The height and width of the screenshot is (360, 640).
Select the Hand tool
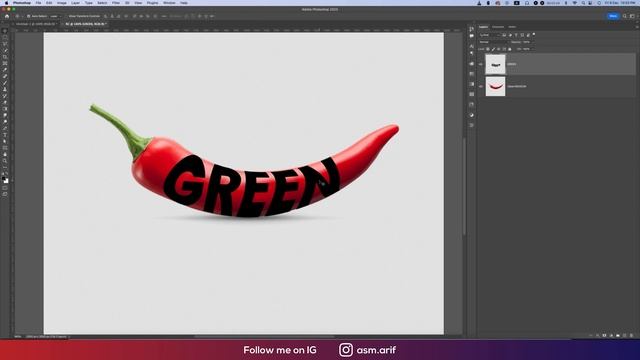tap(5, 154)
